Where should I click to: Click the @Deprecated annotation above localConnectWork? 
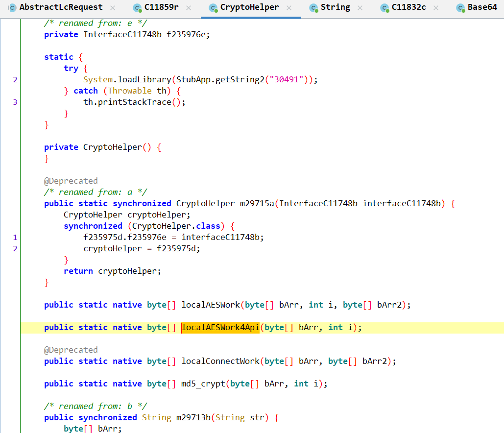pos(71,350)
